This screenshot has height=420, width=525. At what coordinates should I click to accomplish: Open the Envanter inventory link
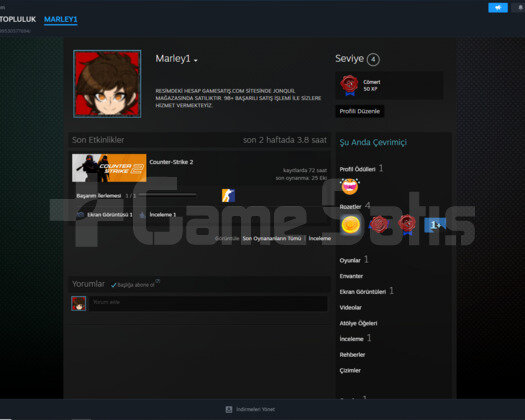(351, 276)
